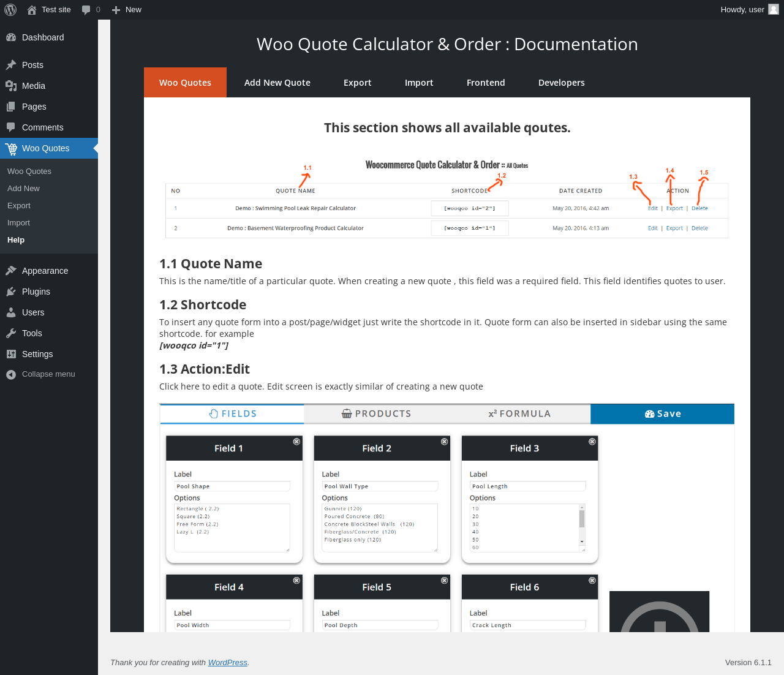This screenshot has width=784, height=675.
Task: Open the Export documentation tab
Action: pyautogui.click(x=358, y=83)
